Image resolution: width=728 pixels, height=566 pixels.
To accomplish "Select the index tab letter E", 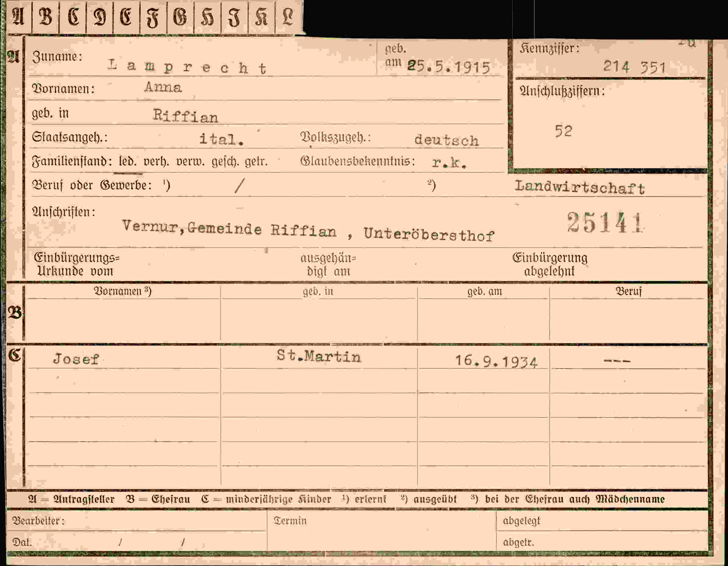I will click(x=126, y=17).
